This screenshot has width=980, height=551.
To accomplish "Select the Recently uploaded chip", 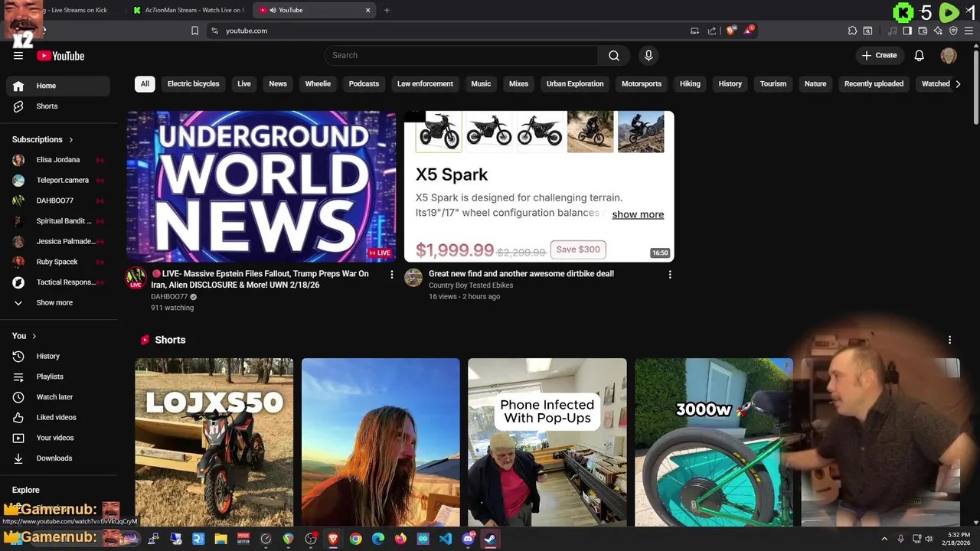I will pyautogui.click(x=874, y=84).
